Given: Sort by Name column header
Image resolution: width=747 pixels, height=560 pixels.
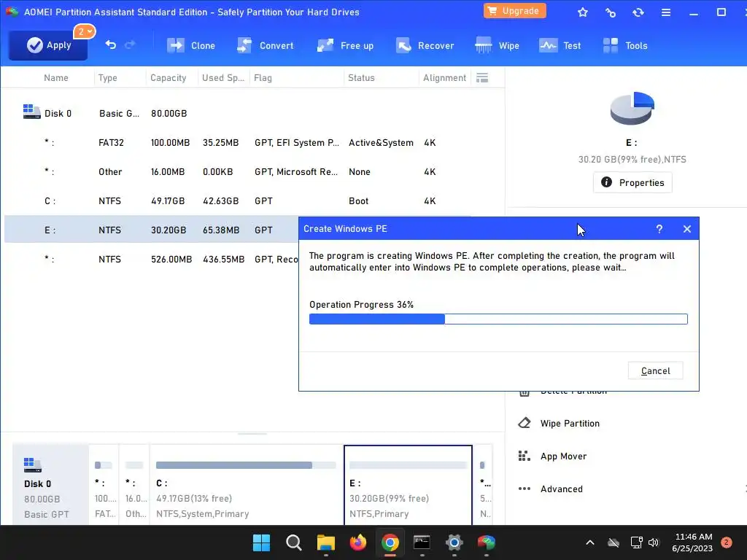Looking at the screenshot, I should (55, 77).
